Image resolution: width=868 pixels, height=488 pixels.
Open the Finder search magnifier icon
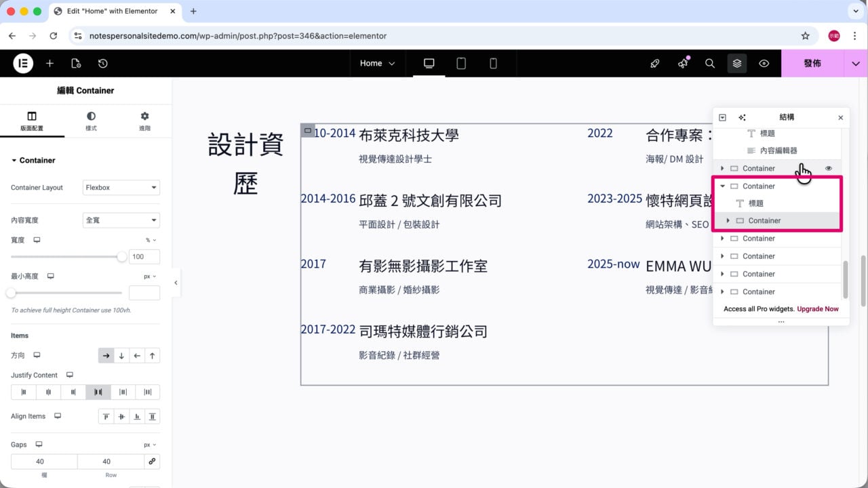click(710, 63)
